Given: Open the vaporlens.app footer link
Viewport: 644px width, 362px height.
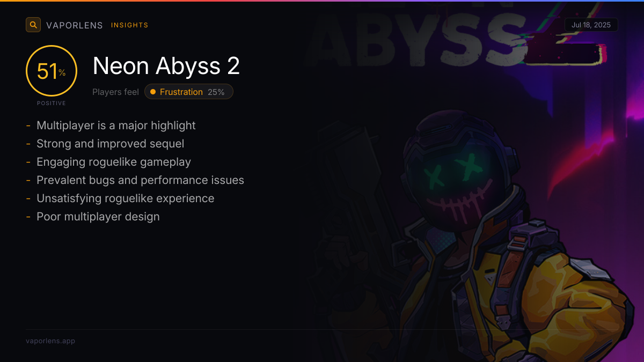Looking at the screenshot, I should coord(50,341).
